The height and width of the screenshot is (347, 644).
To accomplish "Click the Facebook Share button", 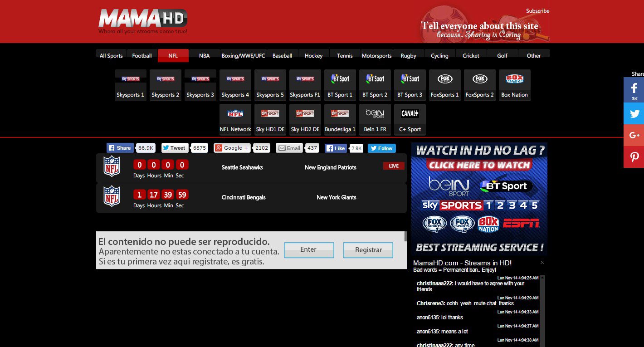I will point(121,148).
